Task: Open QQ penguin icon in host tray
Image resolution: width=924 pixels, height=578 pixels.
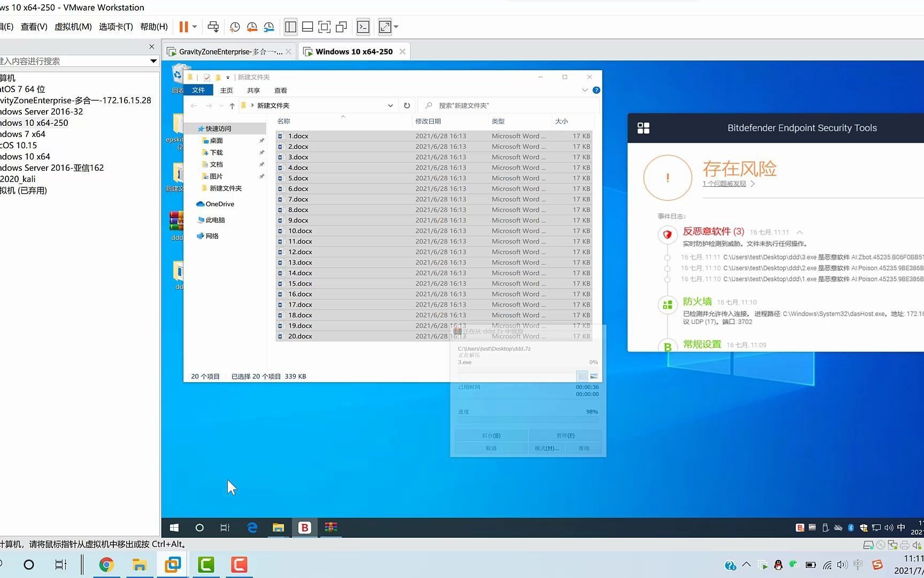Action: 778,565
